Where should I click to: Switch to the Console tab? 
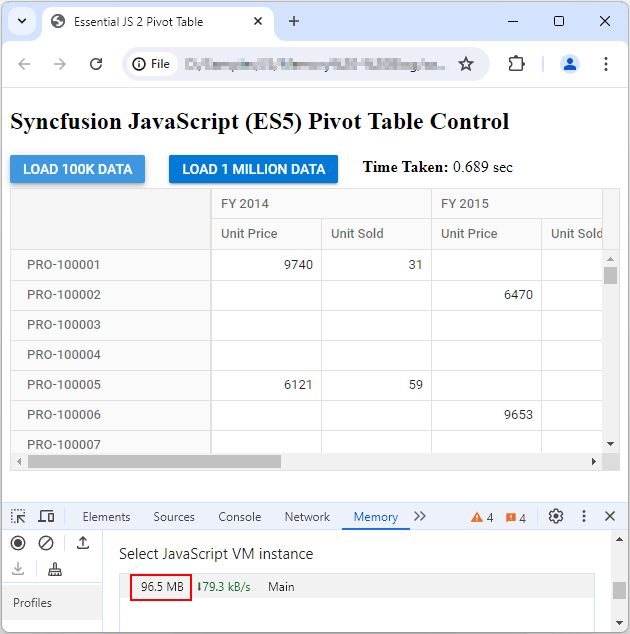click(x=240, y=517)
